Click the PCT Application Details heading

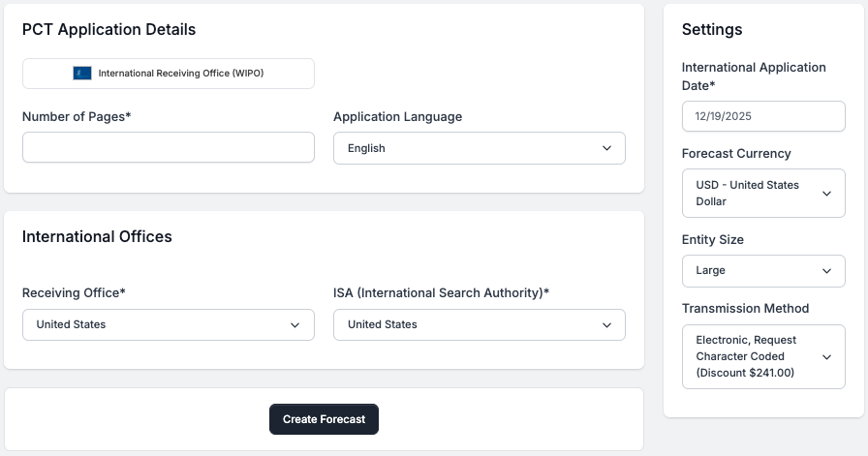pyautogui.click(x=108, y=30)
